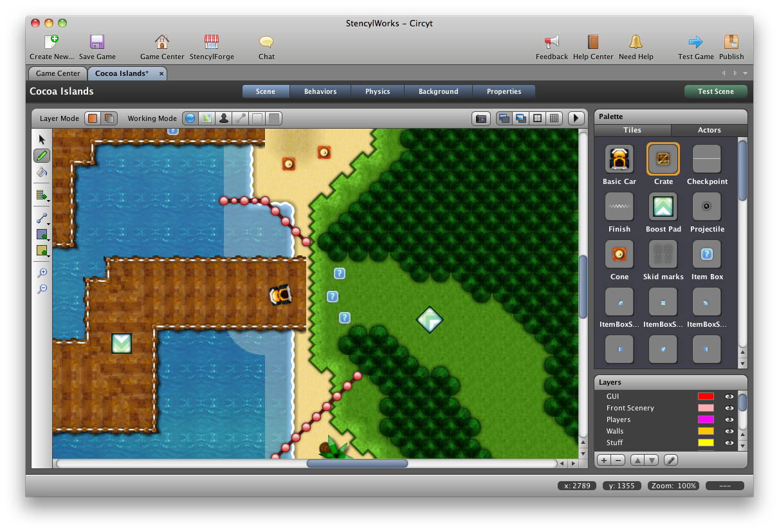Click the Save Game icon
779x532 pixels.
97,48
